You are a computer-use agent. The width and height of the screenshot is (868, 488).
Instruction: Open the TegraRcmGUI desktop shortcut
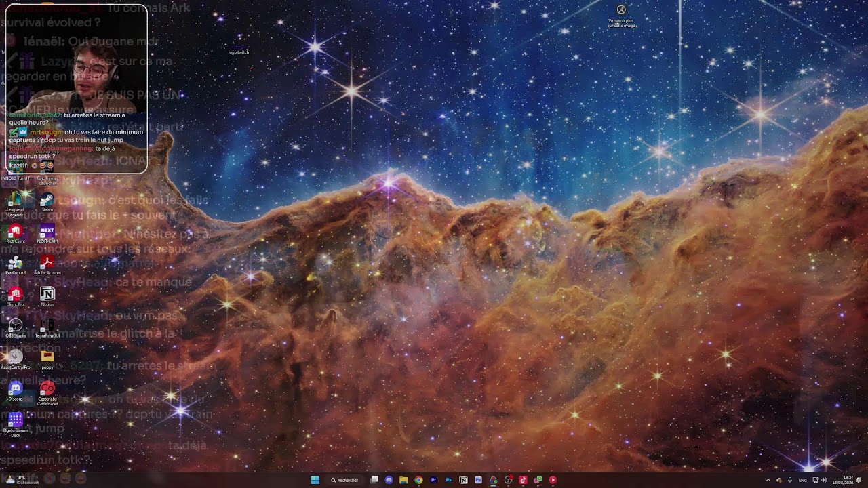pyautogui.click(x=47, y=328)
